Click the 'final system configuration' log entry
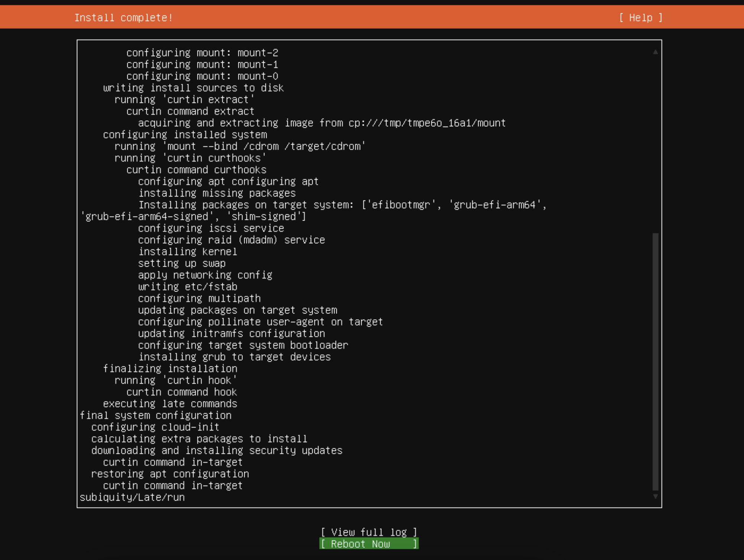 156,415
